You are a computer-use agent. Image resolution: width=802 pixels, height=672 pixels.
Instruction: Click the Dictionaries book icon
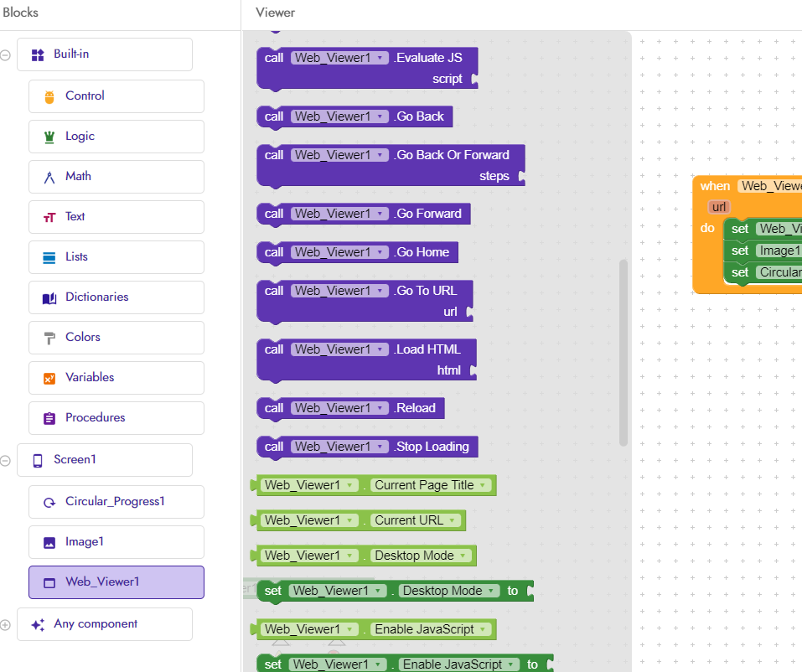49,297
